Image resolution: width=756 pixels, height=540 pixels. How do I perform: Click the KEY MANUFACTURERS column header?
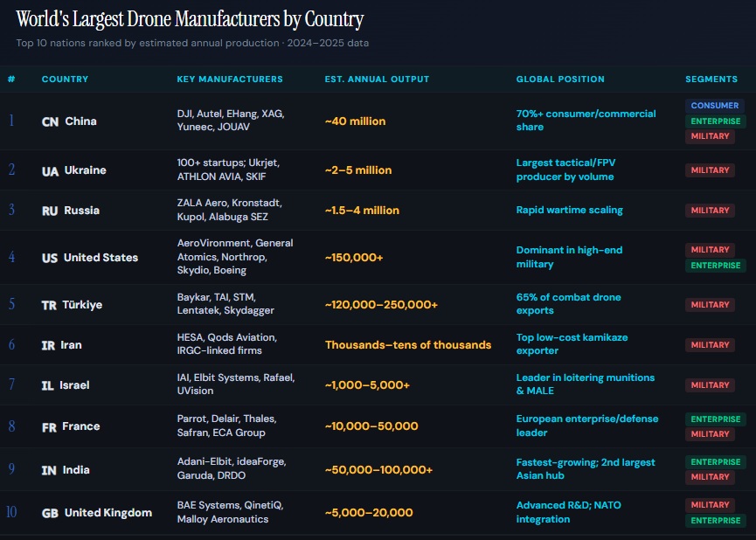point(230,80)
